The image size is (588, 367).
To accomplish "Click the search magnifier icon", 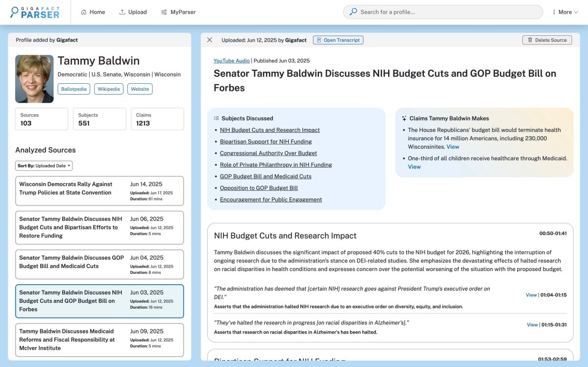I will pos(353,12).
